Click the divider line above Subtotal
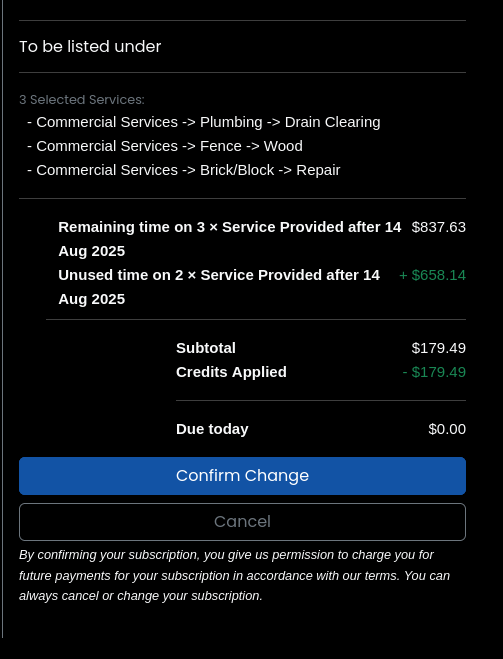The image size is (503, 659). [256, 319]
